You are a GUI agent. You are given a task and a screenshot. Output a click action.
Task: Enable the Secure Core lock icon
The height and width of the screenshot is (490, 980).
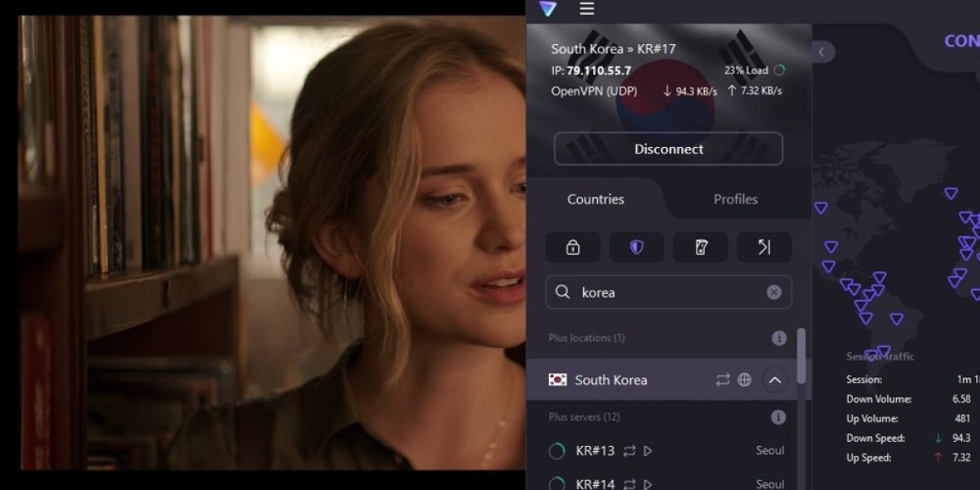572,247
